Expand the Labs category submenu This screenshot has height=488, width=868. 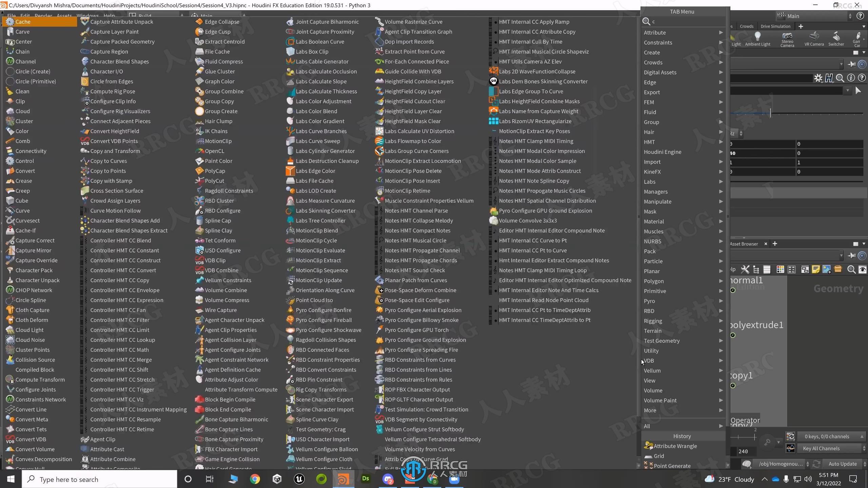tap(683, 182)
